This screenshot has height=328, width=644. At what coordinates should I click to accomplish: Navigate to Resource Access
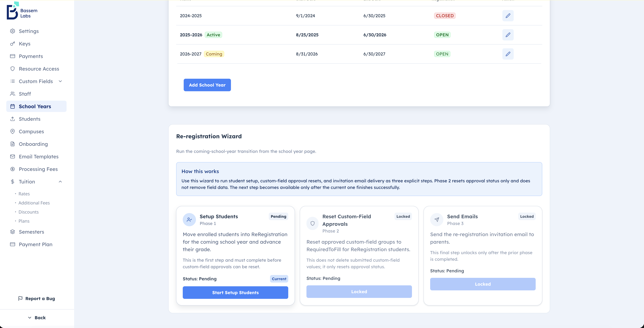point(36,69)
